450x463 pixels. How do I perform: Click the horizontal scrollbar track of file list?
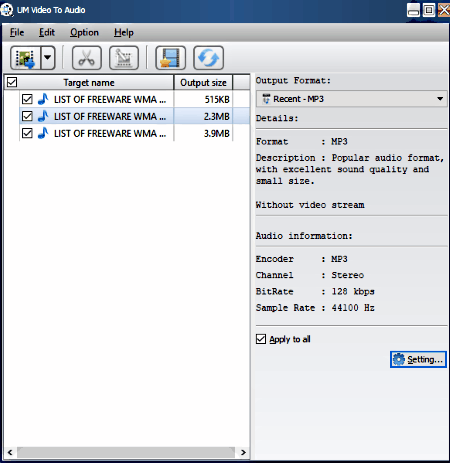coord(126,452)
